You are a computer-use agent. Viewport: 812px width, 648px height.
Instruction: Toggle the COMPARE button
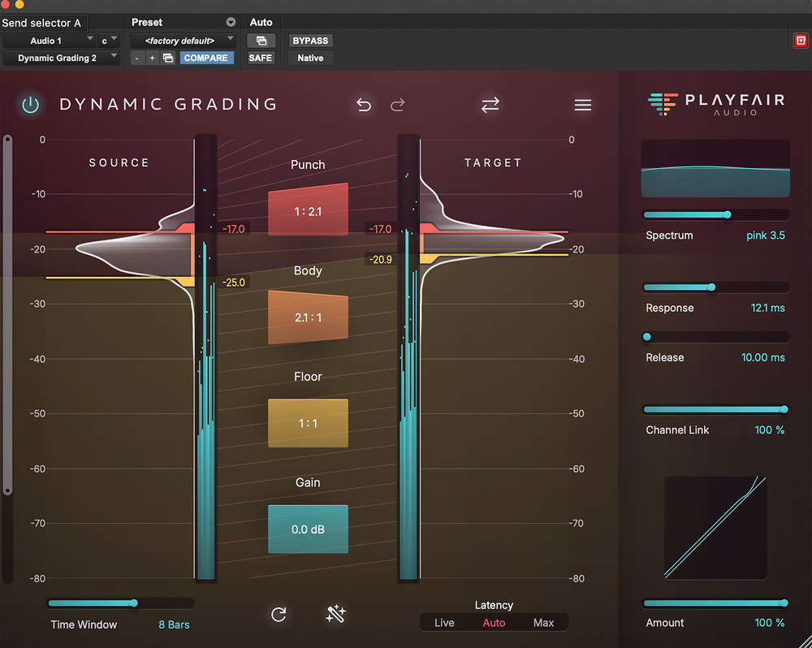coord(206,58)
